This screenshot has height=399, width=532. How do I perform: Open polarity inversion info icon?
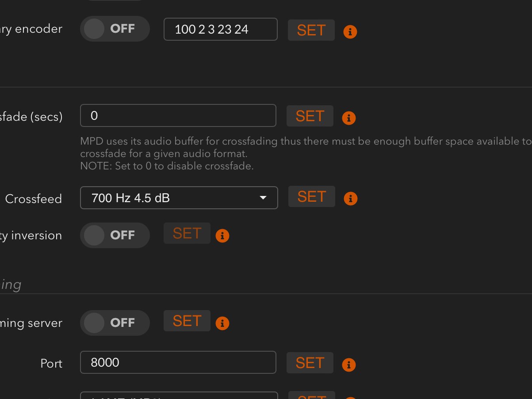pos(222,236)
